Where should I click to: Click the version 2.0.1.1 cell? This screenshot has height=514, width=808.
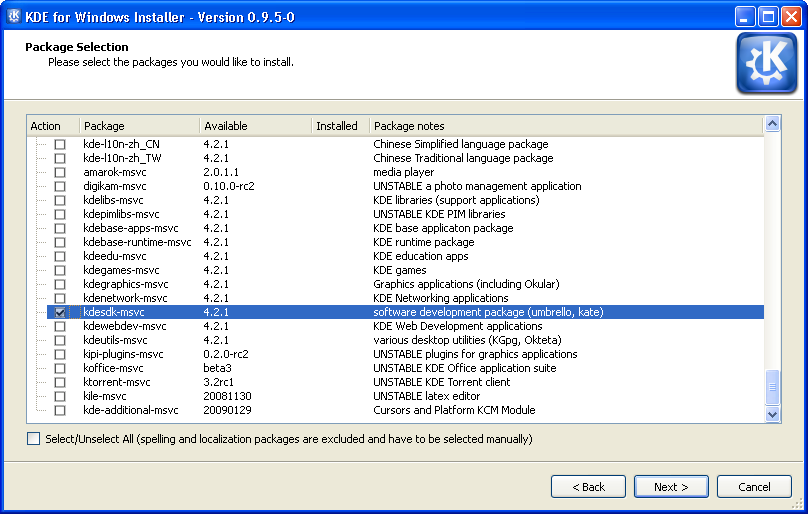(221, 172)
